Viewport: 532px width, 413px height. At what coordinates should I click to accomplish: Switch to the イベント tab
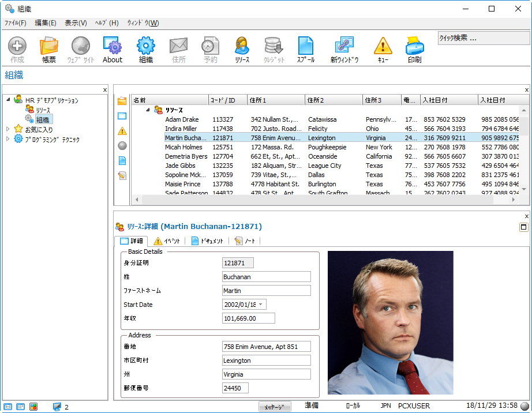pyautogui.click(x=167, y=241)
